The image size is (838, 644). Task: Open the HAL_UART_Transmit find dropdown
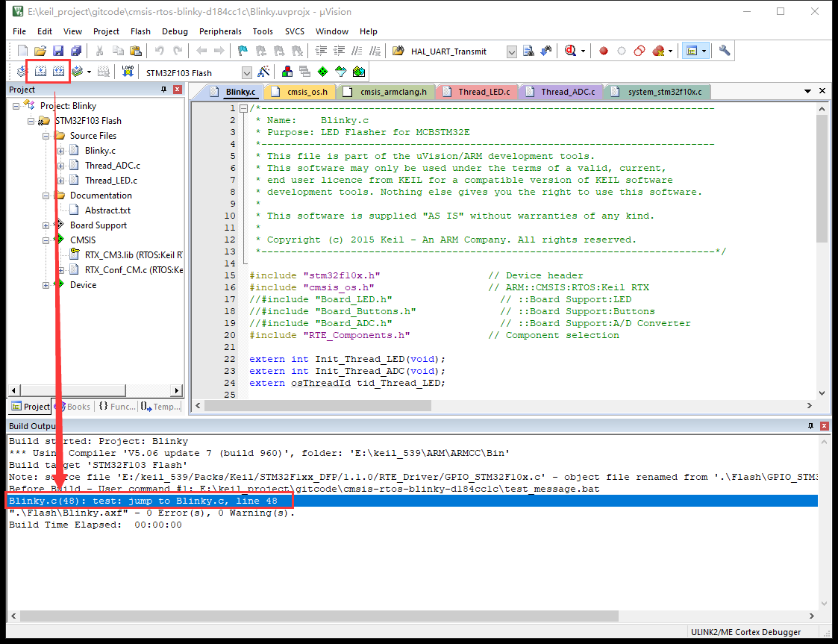[x=511, y=51]
